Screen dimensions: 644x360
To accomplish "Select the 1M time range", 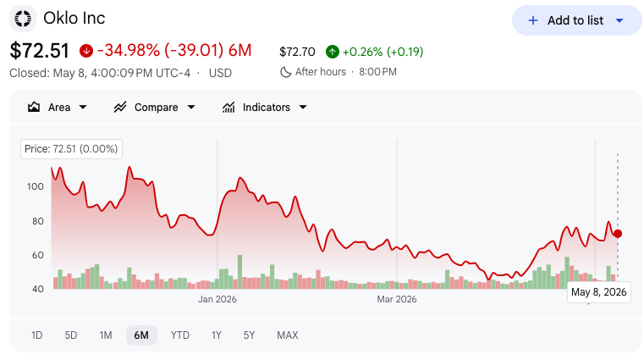I will 106,335.
